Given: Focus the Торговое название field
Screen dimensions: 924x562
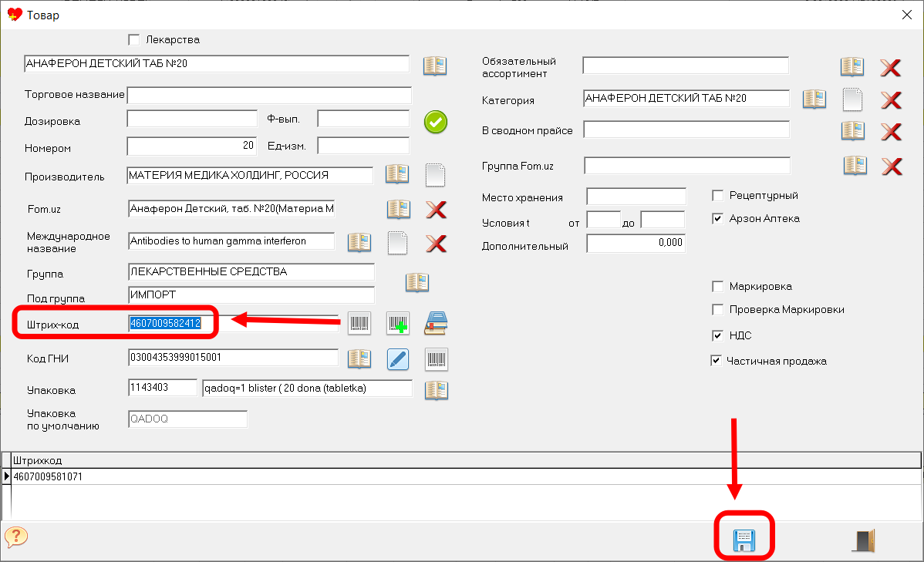Looking at the screenshot, I should [x=269, y=95].
